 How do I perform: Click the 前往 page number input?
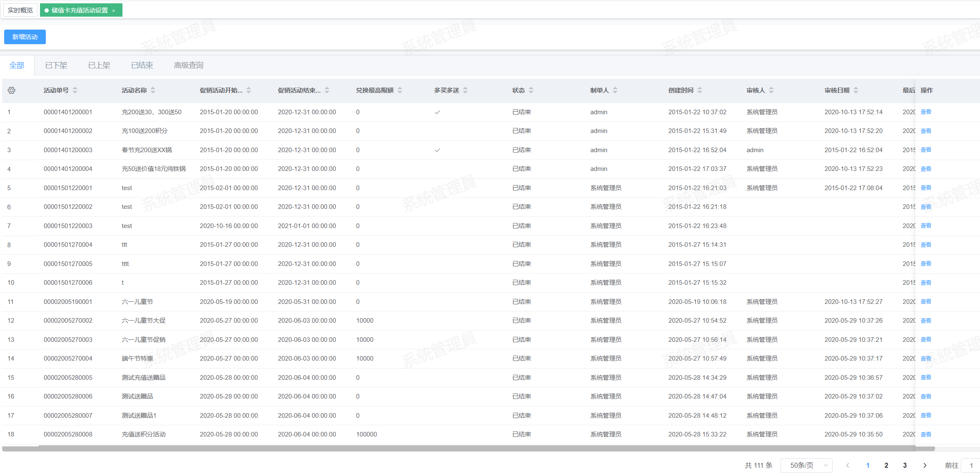pyautogui.click(x=971, y=465)
